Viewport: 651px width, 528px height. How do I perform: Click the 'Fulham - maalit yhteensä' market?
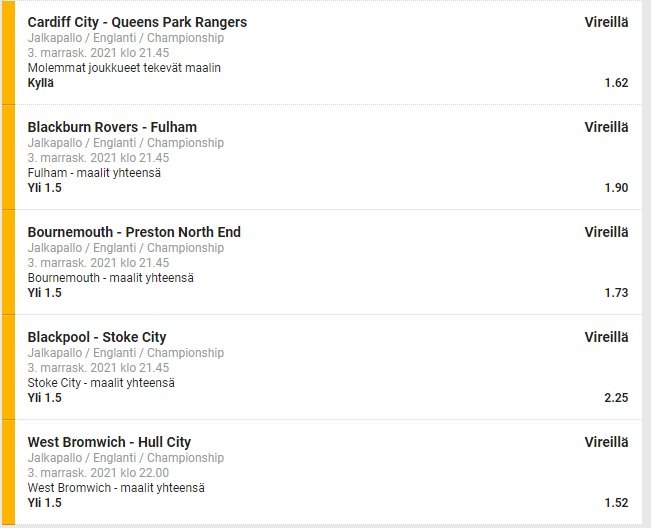pos(95,173)
